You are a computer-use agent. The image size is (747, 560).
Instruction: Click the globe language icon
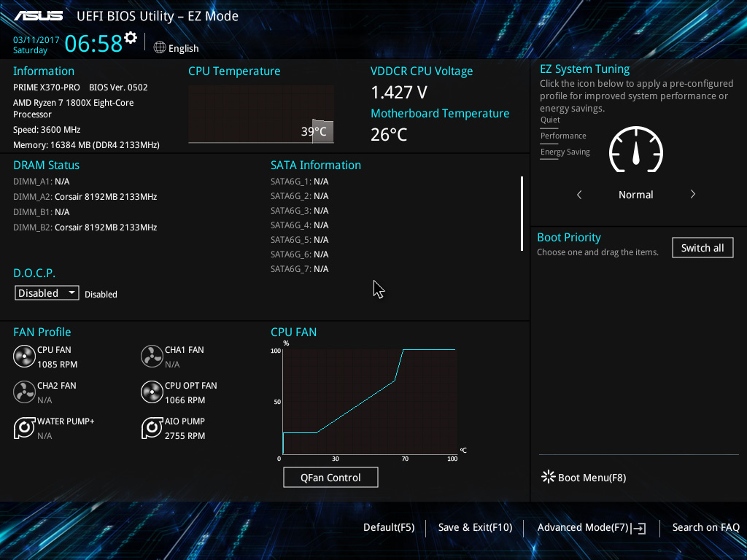pyautogui.click(x=160, y=47)
